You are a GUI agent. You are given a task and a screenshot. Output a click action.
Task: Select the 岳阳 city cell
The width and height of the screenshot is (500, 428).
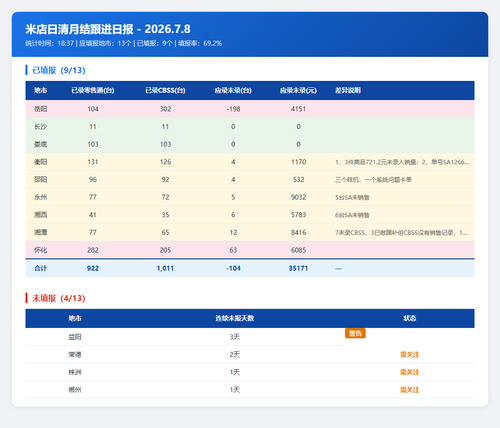41,109
